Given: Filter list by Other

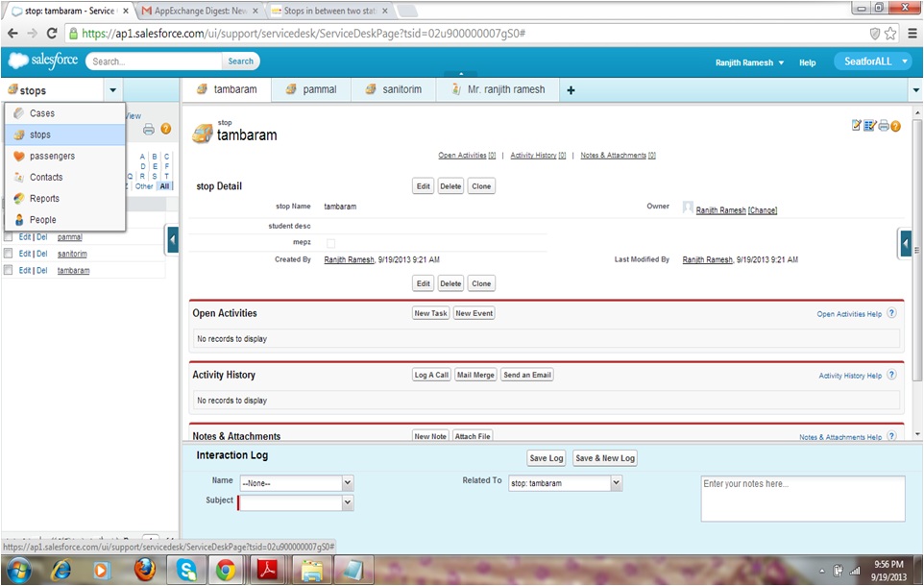Looking at the screenshot, I should (x=144, y=186).
